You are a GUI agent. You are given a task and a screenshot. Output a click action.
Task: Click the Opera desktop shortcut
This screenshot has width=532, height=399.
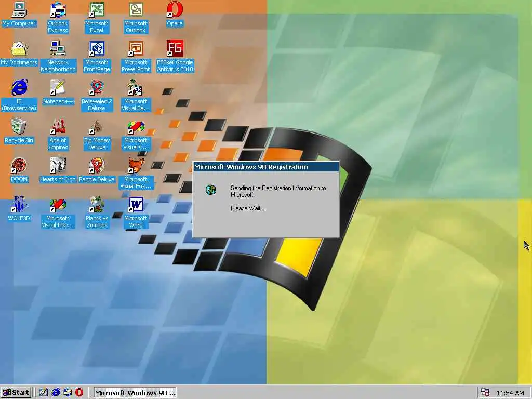coord(175,14)
